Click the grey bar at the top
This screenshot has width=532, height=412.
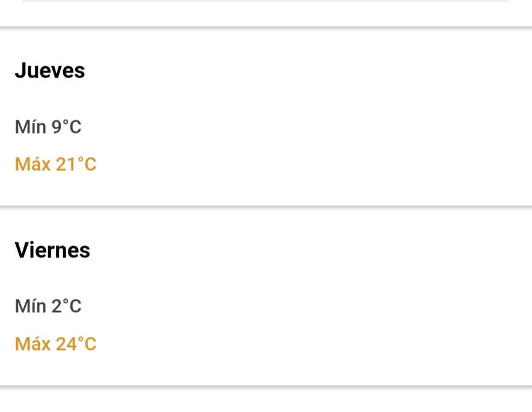click(x=265, y=1)
